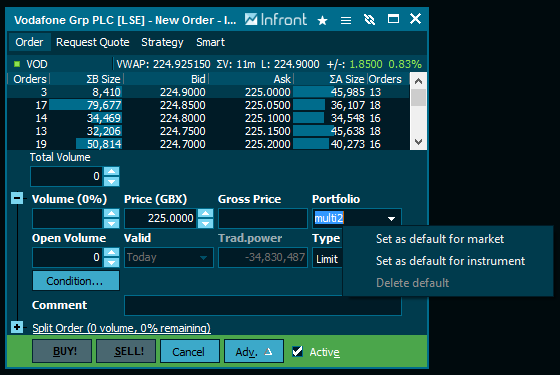560x375 pixels.
Task: Select the bid price 224.9000
Action: point(182,92)
